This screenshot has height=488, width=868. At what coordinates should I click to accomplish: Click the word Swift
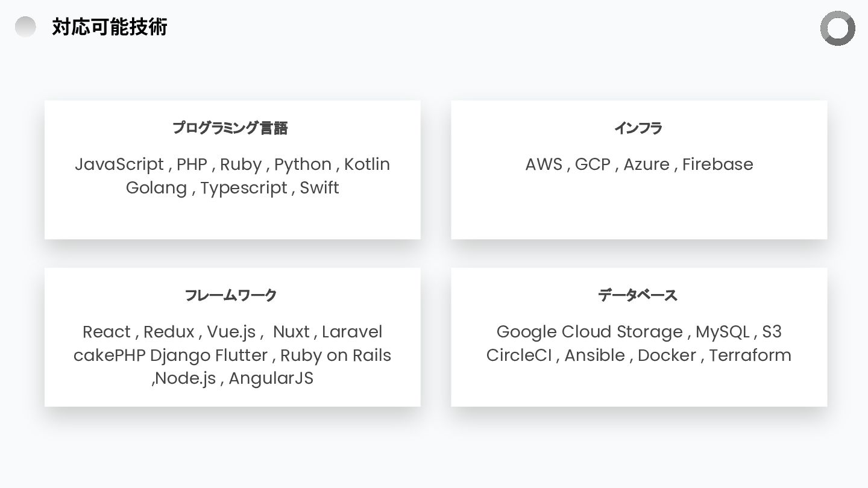pyautogui.click(x=319, y=188)
